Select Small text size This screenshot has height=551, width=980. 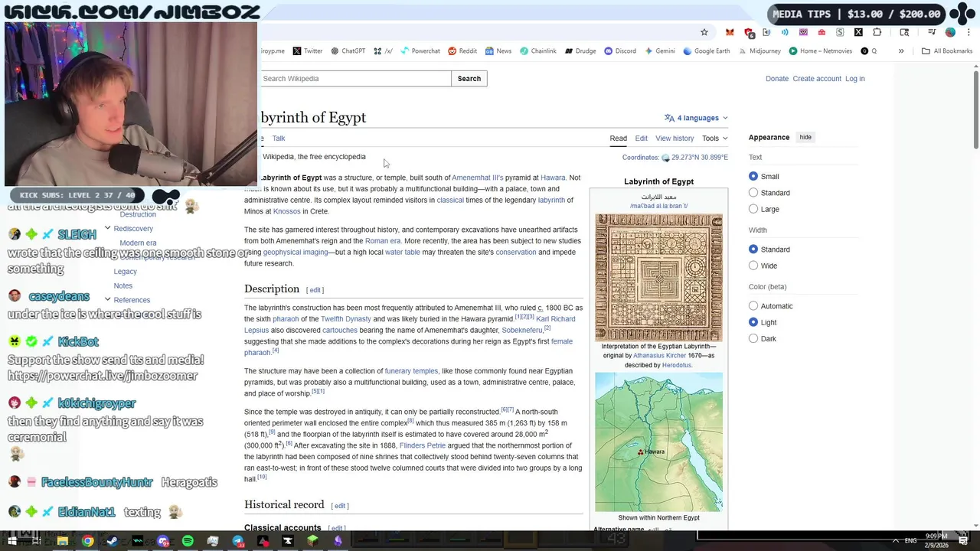[x=753, y=176]
